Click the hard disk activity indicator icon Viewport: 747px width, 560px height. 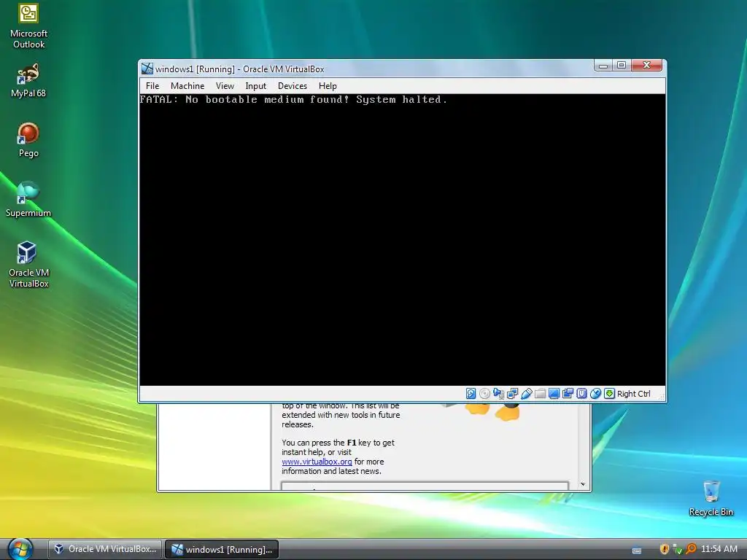471,393
